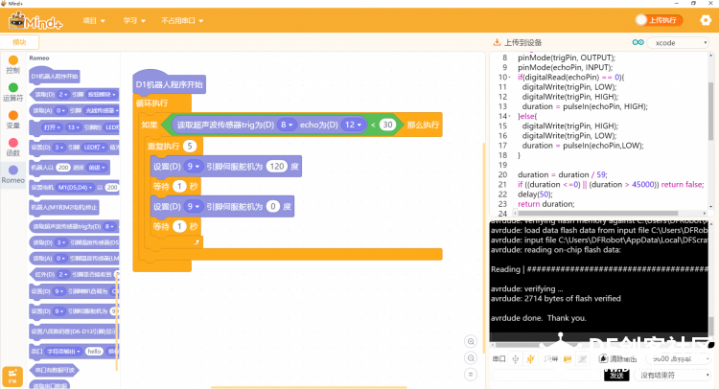Click the orange serial display icon
Viewport: 719px width, 389px height.
(568, 359)
